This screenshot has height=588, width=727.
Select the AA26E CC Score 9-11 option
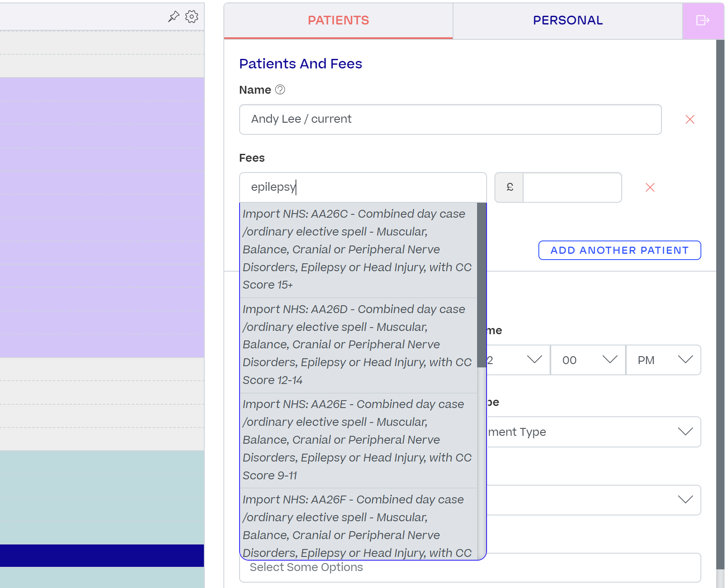click(x=359, y=440)
